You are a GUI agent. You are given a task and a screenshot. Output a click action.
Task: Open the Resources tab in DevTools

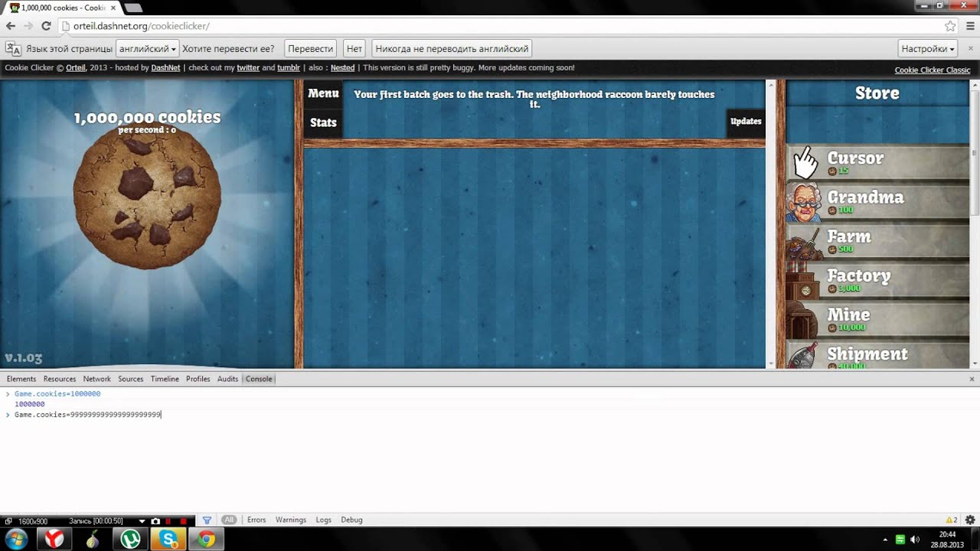pyautogui.click(x=60, y=379)
